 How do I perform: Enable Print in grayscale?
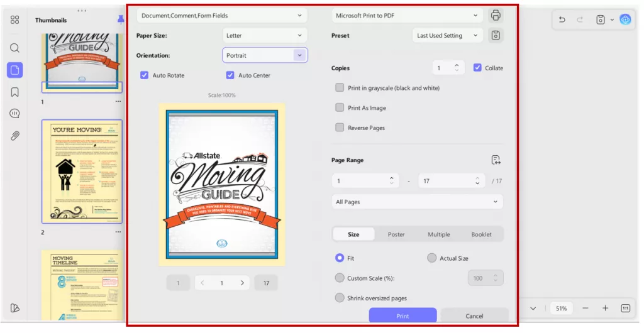tap(340, 88)
